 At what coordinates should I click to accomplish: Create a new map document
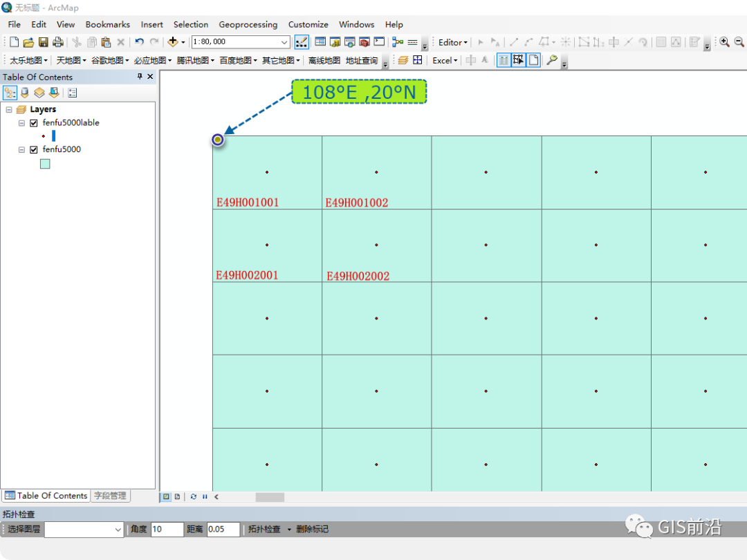click(14, 42)
